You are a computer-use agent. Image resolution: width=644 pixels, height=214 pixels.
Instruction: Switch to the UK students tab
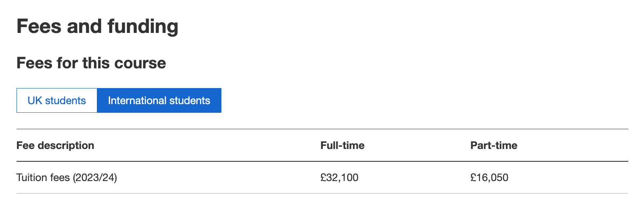click(x=57, y=100)
